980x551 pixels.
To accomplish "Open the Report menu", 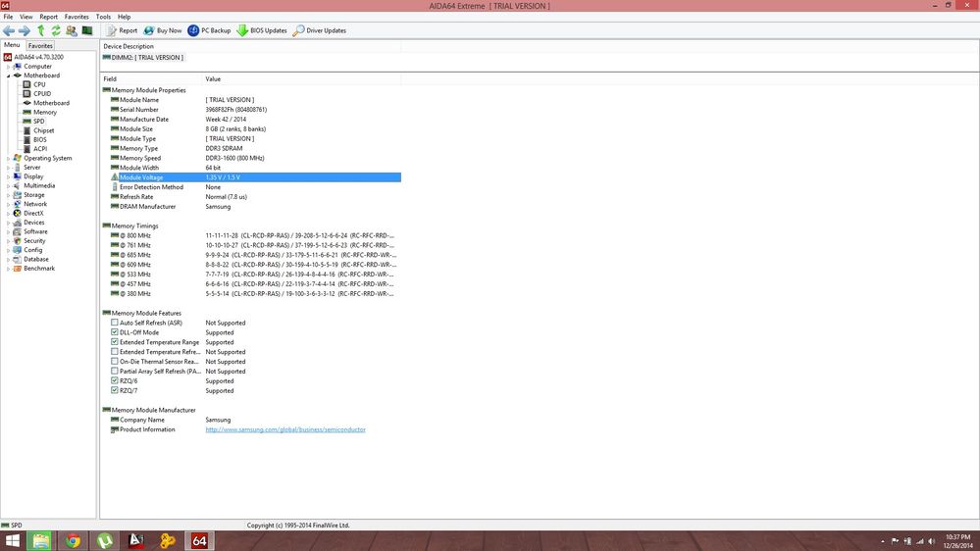I will pyautogui.click(x=48, y=17).
